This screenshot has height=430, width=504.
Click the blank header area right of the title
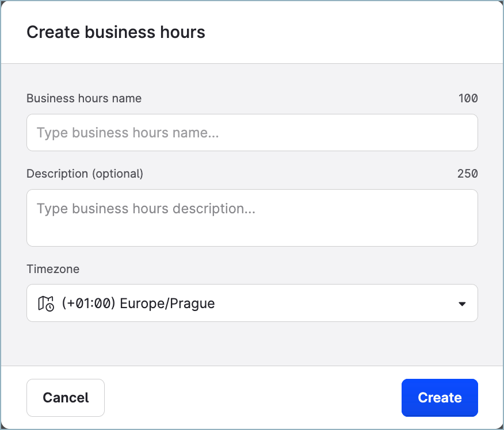click(x=357, y=32)
